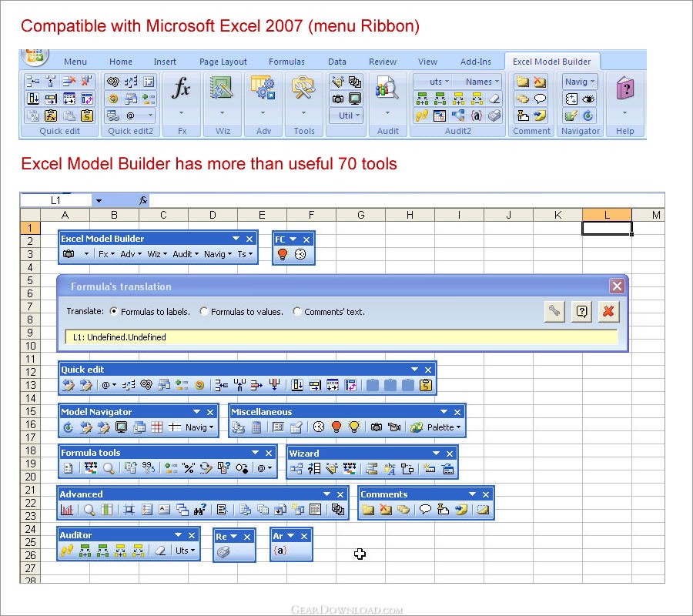
Task: Click selected cell L1
Action: click(x=607, y=228)
